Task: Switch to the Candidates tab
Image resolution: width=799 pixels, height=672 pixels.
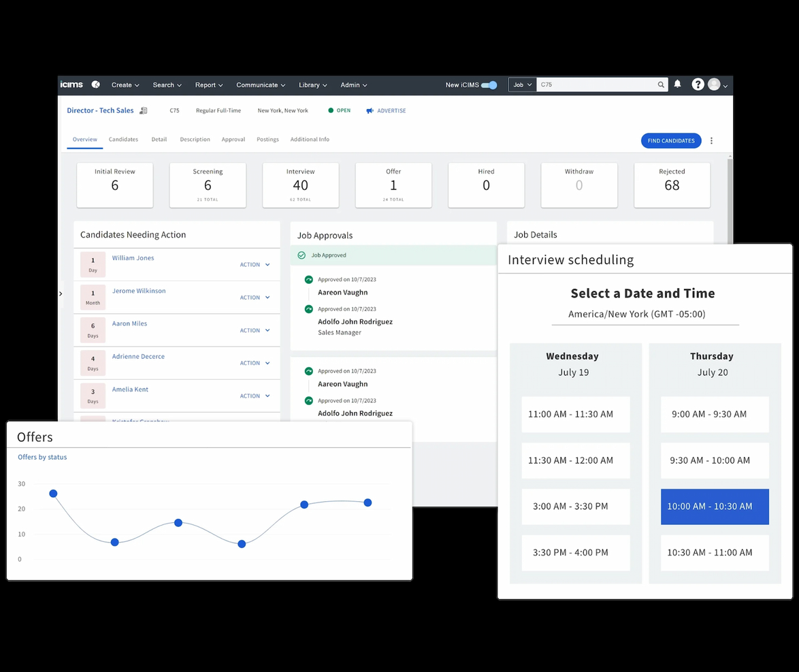Action: tap(123, 140)
